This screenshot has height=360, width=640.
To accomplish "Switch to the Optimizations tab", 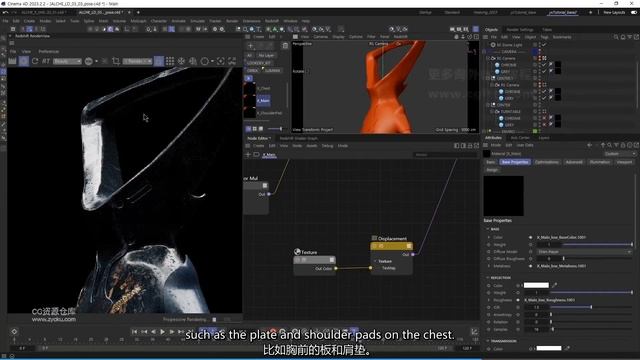I will coord(547,162).
